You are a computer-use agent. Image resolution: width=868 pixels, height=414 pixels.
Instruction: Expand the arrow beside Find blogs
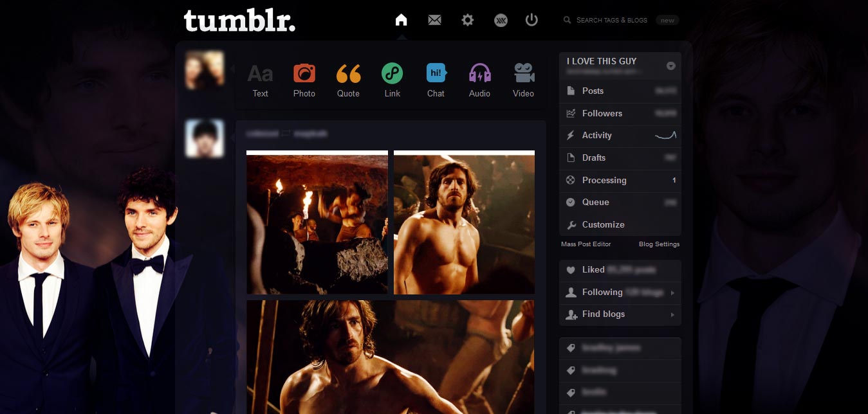672,315
